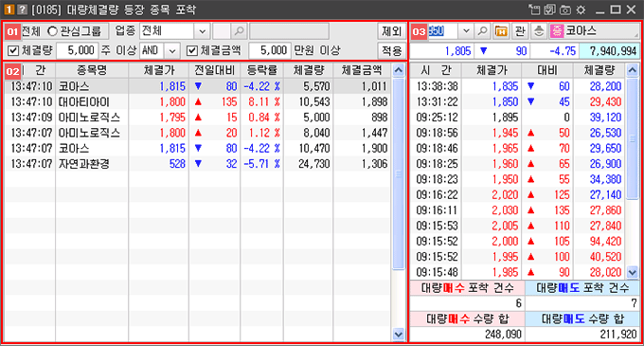Image resolution: width=644 pixels, height=346 pixels.
Task: Click the up arrow of right table scrollbar
Action: [x=633, y=70]
